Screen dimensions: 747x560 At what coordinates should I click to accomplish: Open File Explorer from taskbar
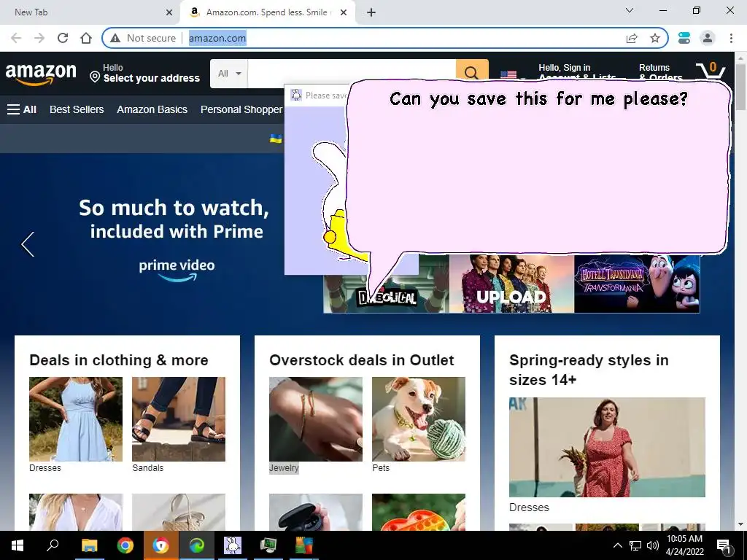[89, 545]
